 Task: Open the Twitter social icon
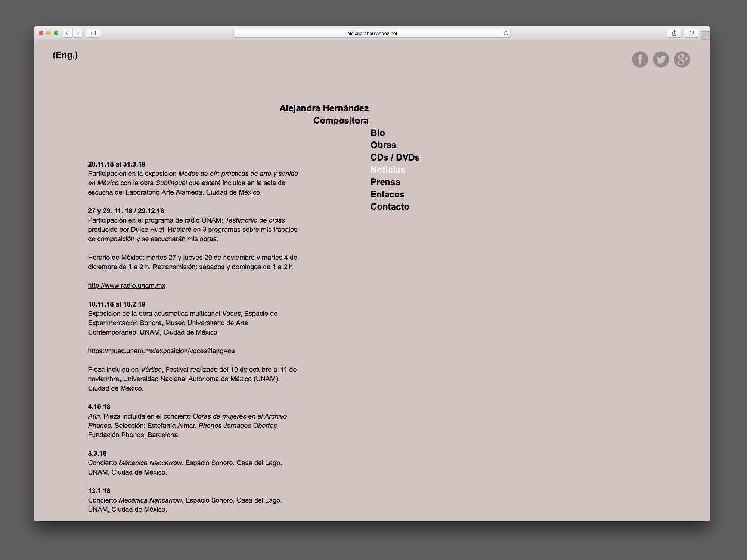click(661, 59)
